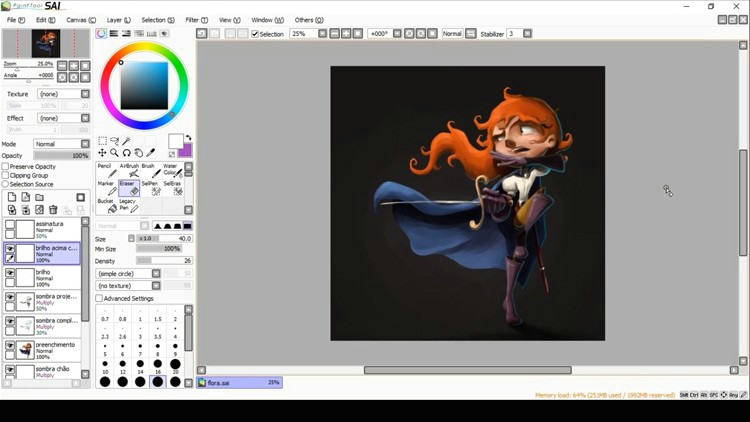Screen dimensions: 750x422
Task: Select the lasso selection tool
Action: [x=114, y=141]
